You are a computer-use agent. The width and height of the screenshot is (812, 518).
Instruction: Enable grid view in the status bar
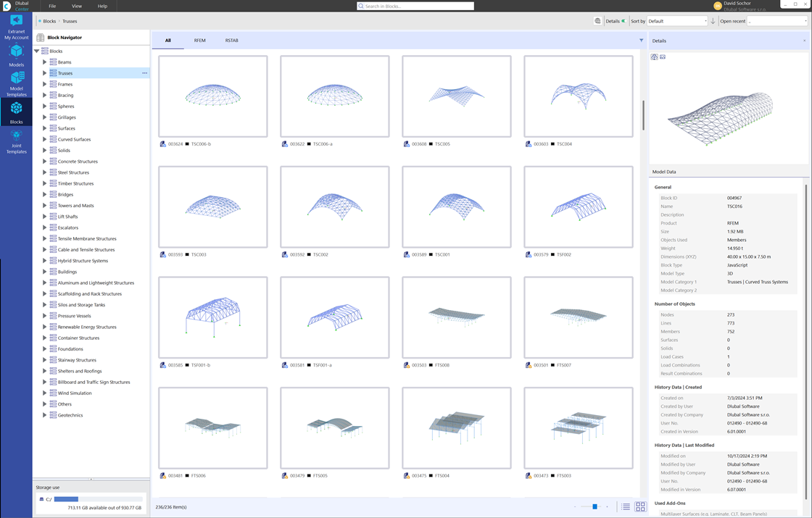[x=640, y=506]
